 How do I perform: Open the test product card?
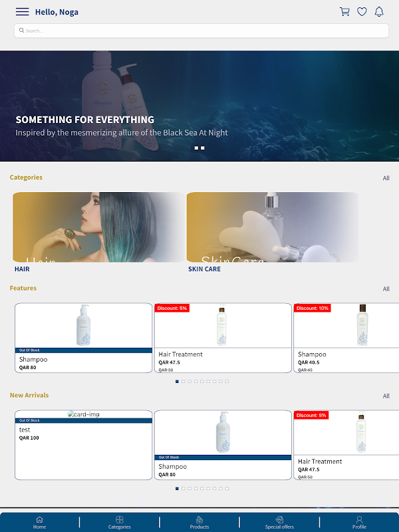coord(84,445)
